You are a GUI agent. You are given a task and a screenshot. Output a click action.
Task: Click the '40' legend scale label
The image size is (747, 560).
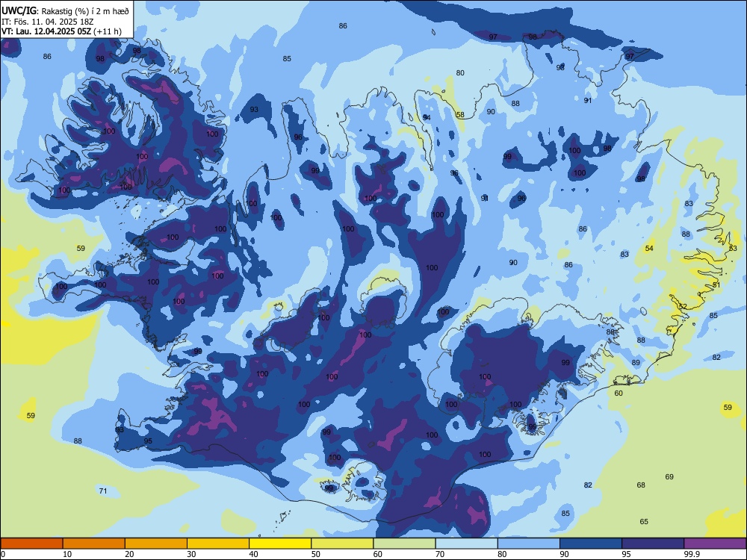(254, 554)
